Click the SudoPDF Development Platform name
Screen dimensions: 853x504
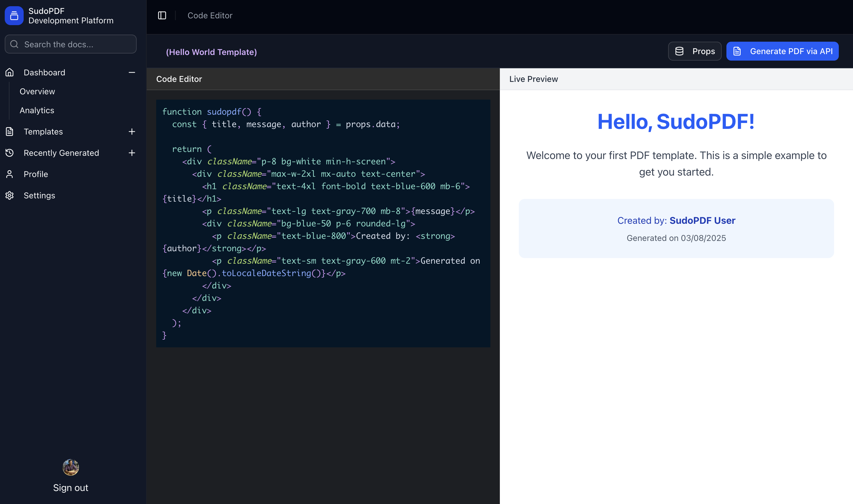[71, 16]
